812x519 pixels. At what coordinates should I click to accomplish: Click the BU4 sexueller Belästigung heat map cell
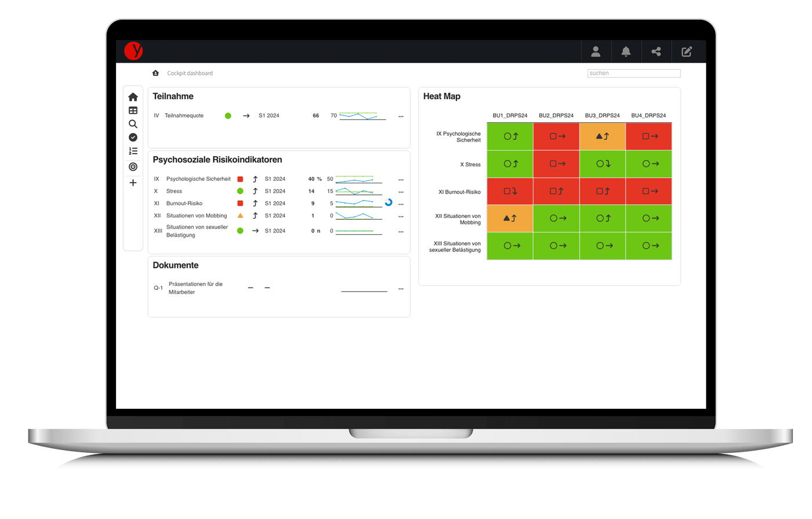(649, 246)
